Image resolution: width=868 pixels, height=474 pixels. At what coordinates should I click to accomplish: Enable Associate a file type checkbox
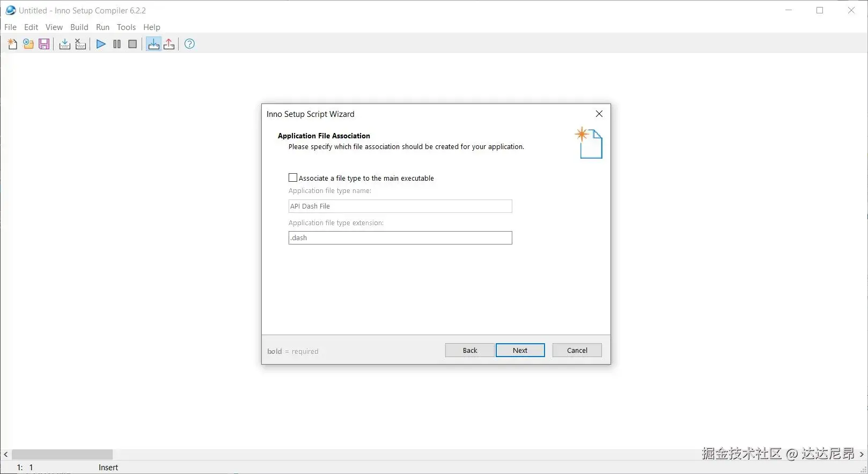point(293,177)
